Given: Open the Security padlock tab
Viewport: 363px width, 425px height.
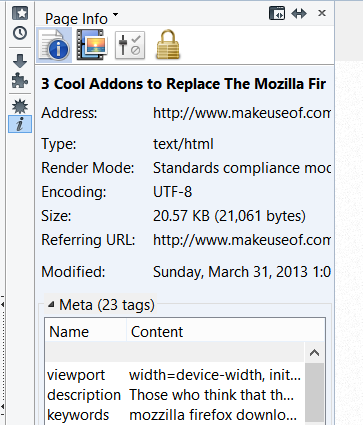Looking at the screenshot, I should point(168,45).
